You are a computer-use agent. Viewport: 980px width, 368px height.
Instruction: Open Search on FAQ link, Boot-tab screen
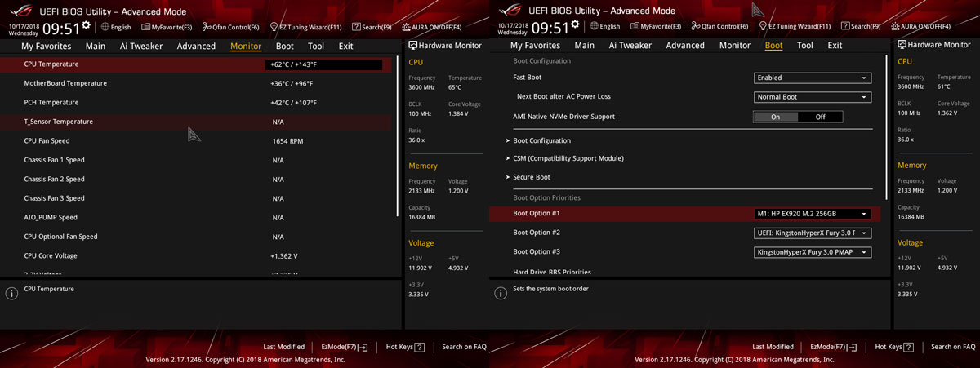pyautogui.click(x=953, y=347)
